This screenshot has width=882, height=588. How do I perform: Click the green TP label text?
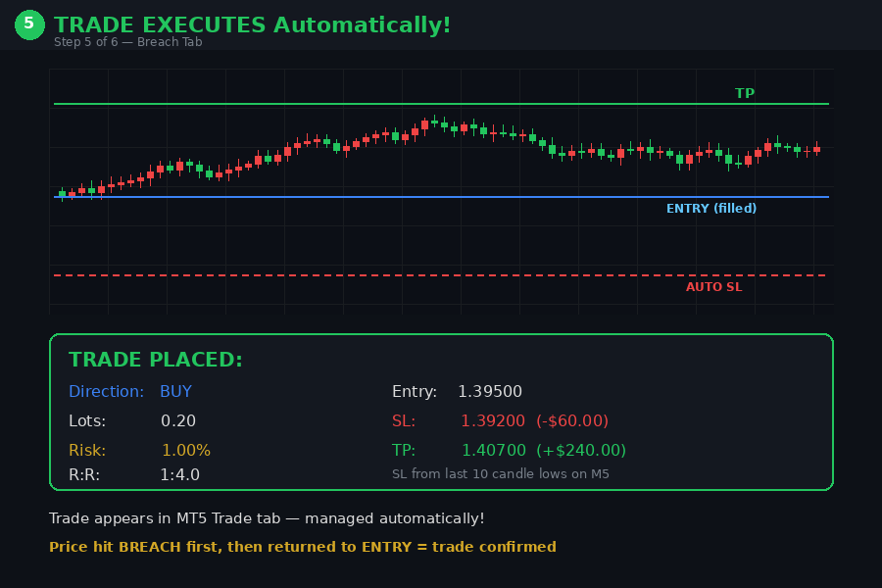pyautogui.click(x=746, y=93)
